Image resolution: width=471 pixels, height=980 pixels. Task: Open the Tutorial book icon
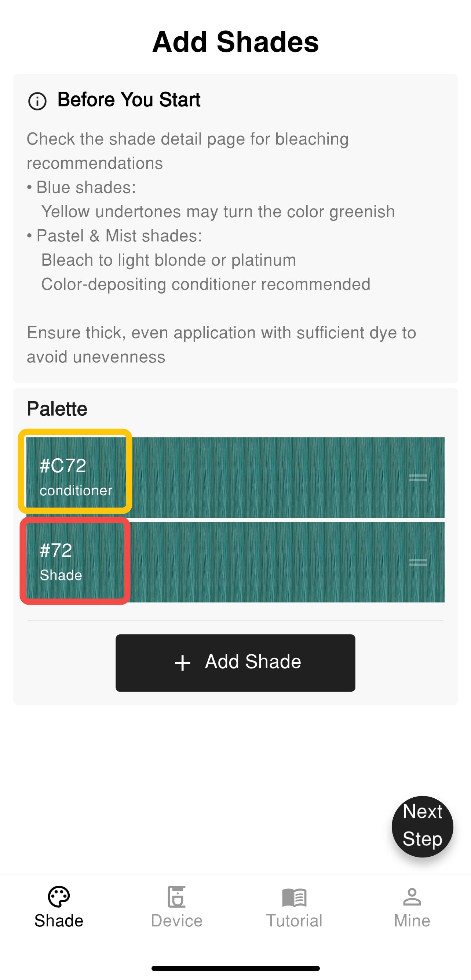pos(294,897)
